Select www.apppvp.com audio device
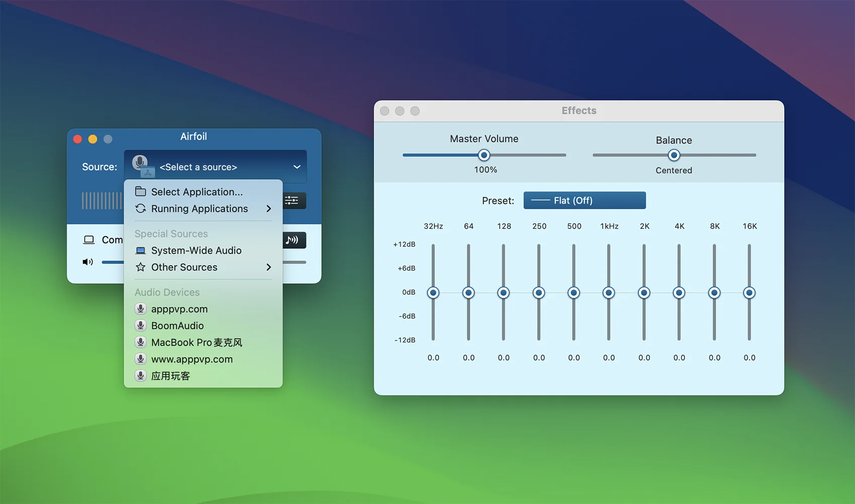The height and width of the screenshot is (504, 855). (203, 359)
